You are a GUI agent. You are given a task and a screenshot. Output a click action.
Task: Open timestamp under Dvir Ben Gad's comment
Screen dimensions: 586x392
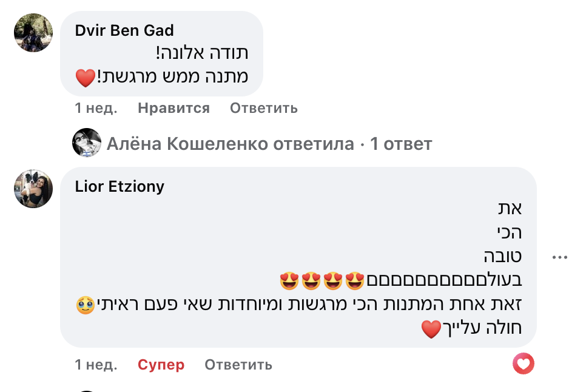pyautogui.click(x=96, y=108)
